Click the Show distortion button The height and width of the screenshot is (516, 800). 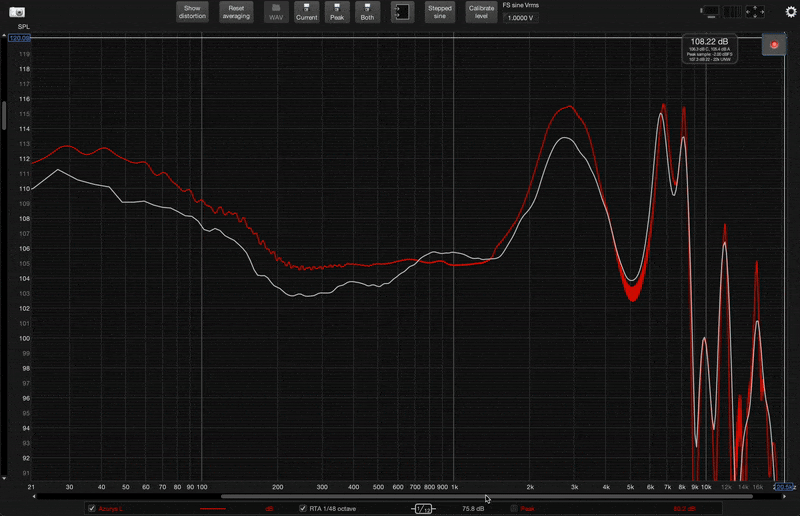pos(192,12)
